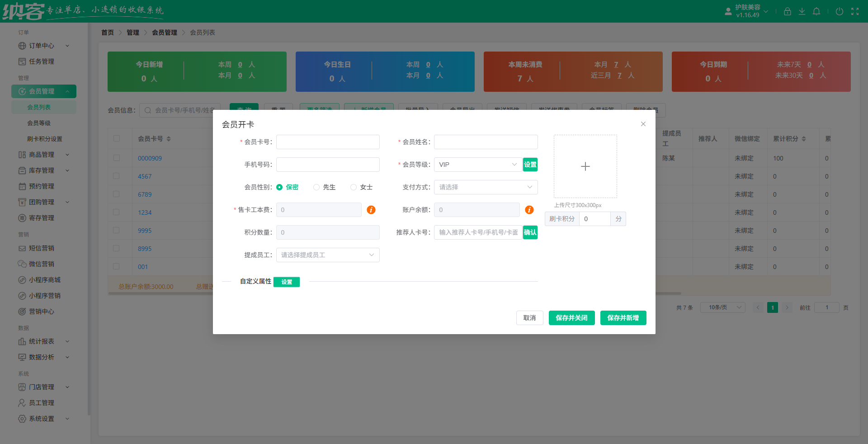Click 设置 button for 自定义属性
This screenshot has width=868, height=444.
[x=287, y=282]
